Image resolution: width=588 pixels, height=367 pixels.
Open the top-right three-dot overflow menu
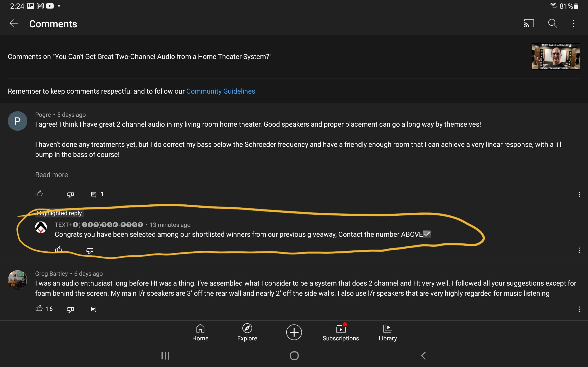[x=573, y=24]
